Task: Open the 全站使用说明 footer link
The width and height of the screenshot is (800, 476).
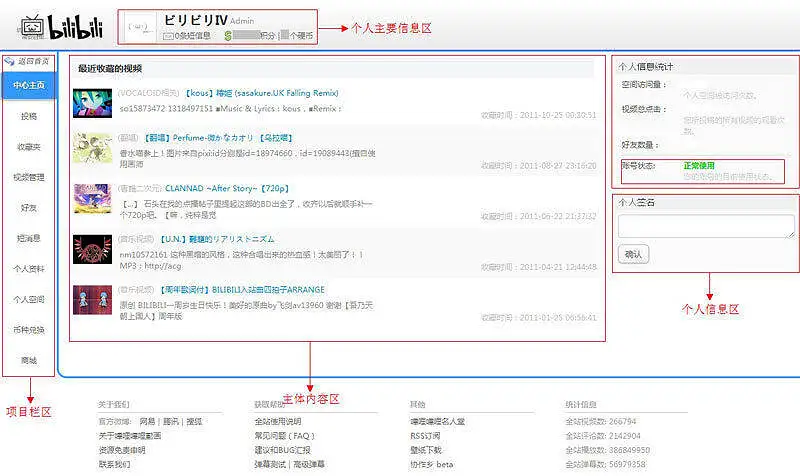Action: [278, 421]
